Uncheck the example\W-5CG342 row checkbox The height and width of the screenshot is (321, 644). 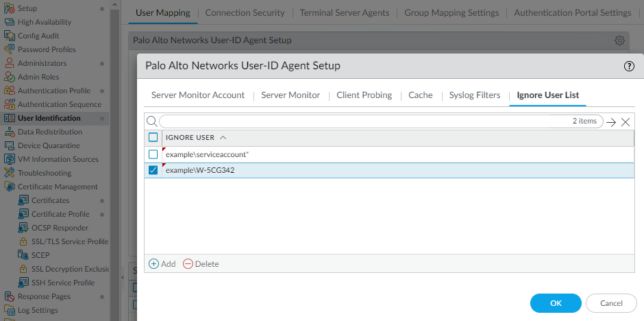(x=153, y=170)
